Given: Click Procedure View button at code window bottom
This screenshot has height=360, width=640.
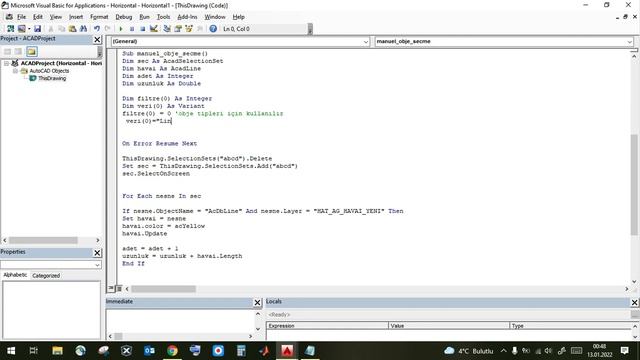Looking at the screenshot, I should (111, 289).
